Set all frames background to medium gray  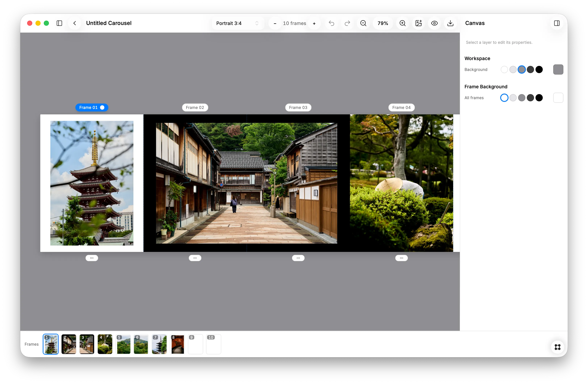tap(522, 98)
